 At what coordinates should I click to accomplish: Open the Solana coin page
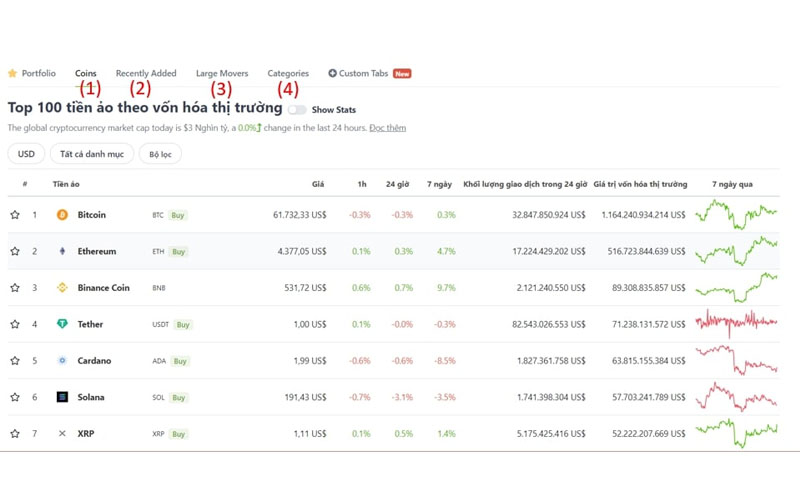tap(91, 397)
